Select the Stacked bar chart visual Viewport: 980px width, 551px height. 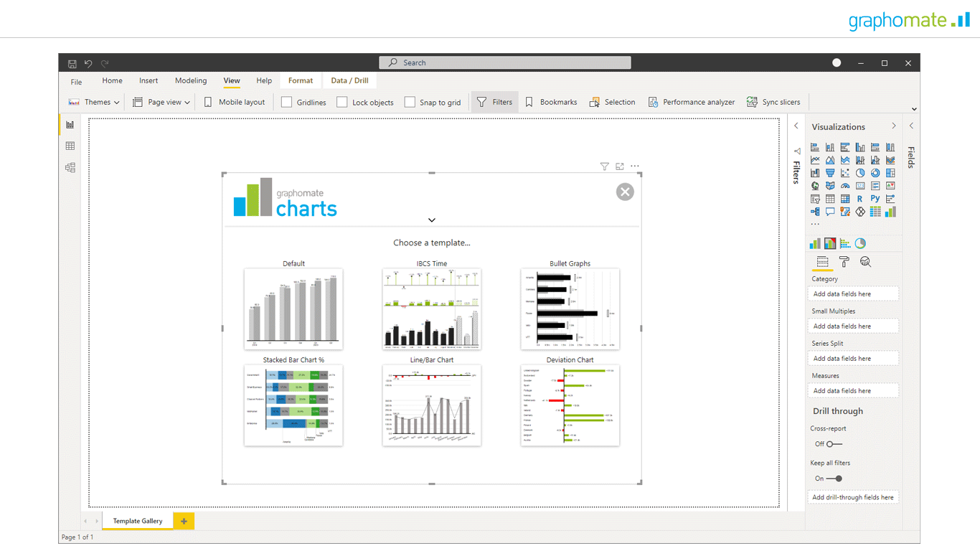[815, 147]
